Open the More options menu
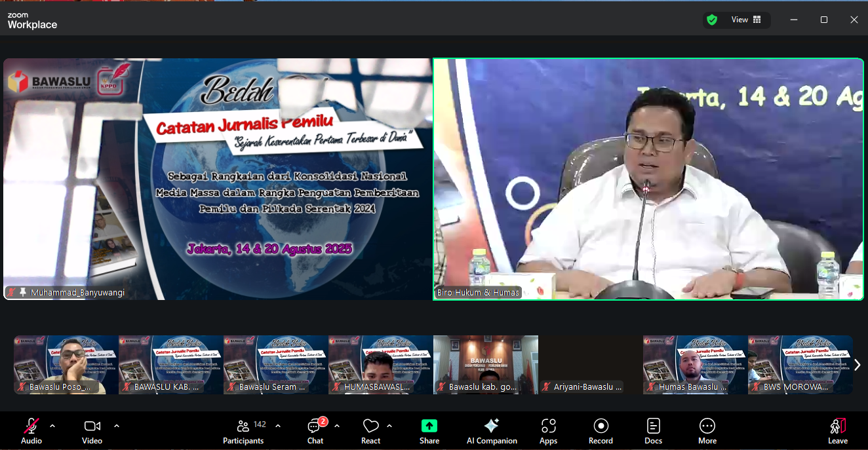This screenshot has width=868, height=450. click(707, 430)
